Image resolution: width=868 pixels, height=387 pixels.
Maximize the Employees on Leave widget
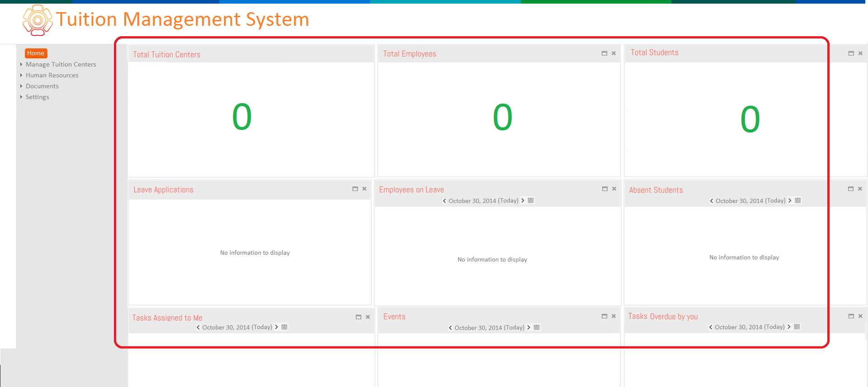click(605, 189)
